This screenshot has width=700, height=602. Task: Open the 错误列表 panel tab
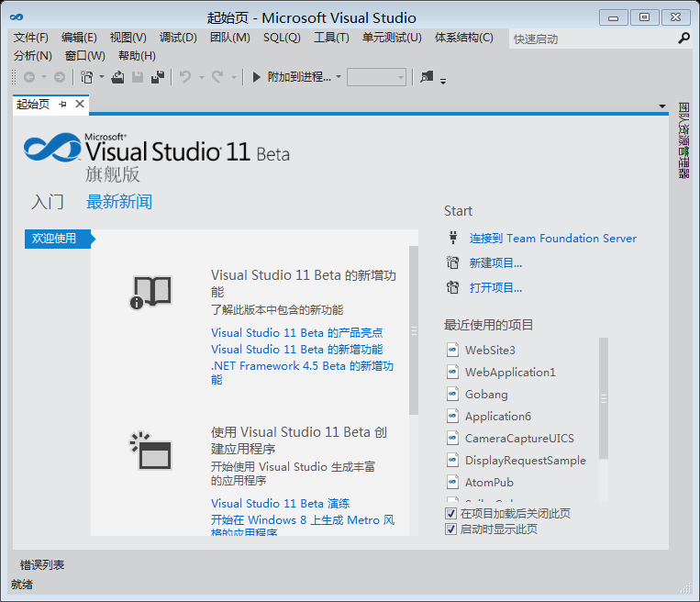tap(42, 565)
